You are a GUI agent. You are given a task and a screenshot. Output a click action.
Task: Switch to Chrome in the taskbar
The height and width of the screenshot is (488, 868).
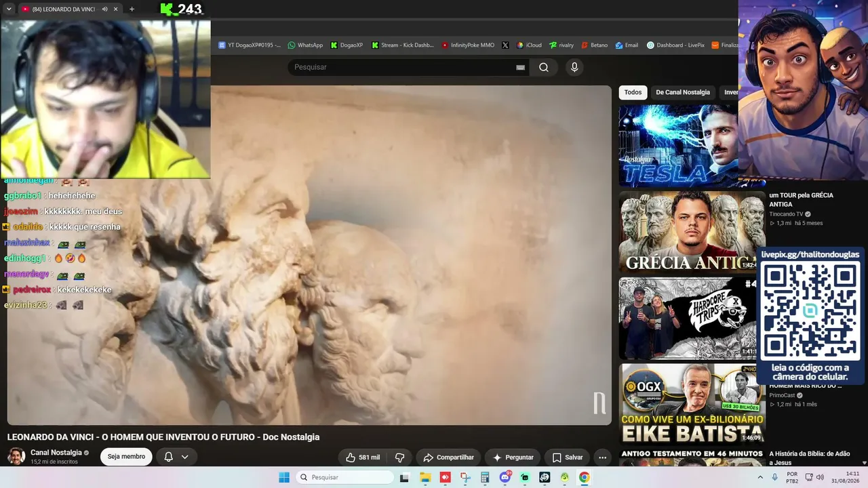585,477
